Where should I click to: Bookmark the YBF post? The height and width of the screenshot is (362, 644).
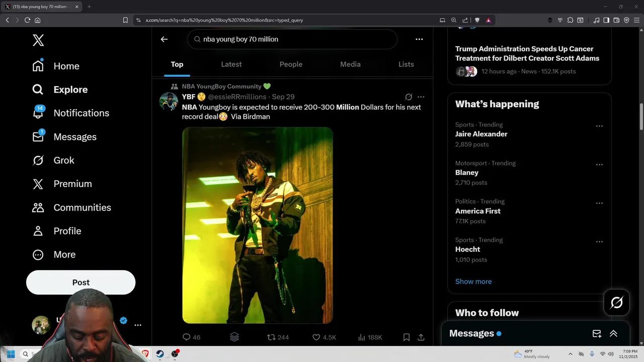click(x=407, y=337)
